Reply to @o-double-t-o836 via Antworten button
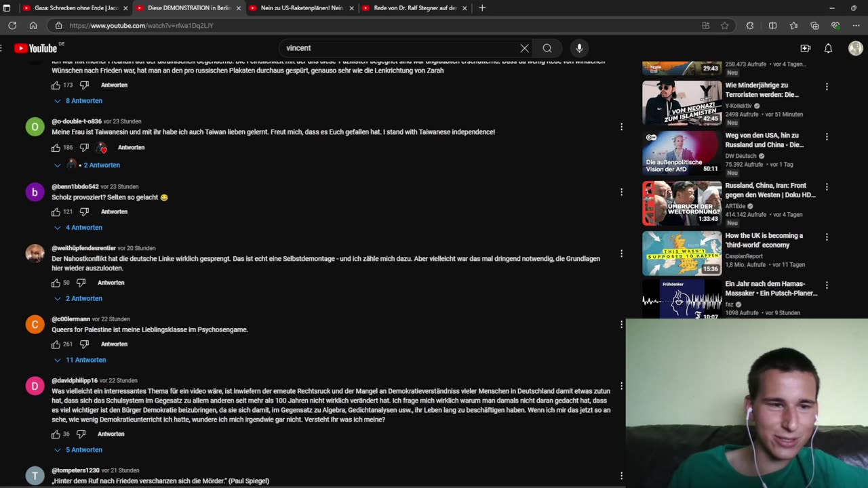Screen dimensions: 868x488 coord(131,148)
